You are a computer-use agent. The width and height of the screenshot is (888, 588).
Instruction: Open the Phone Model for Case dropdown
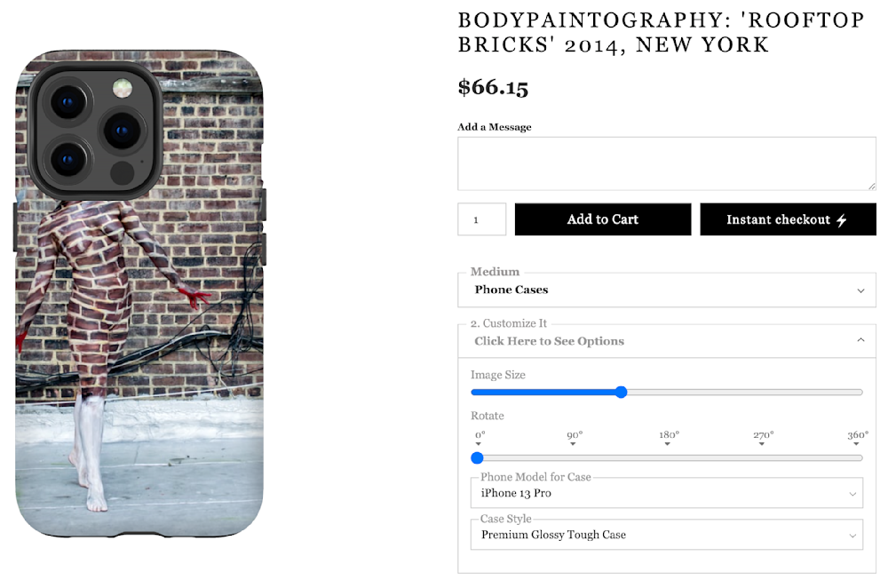coord(666,493)
